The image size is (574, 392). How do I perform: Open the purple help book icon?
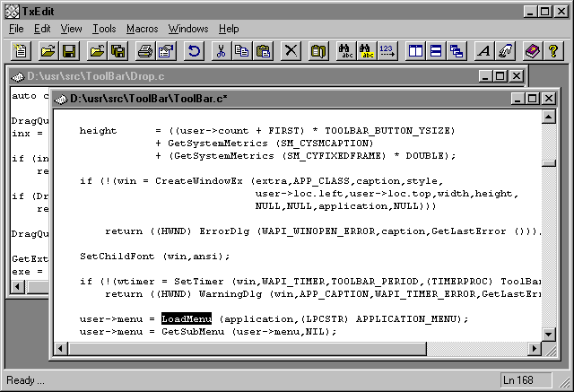point(533,51)
